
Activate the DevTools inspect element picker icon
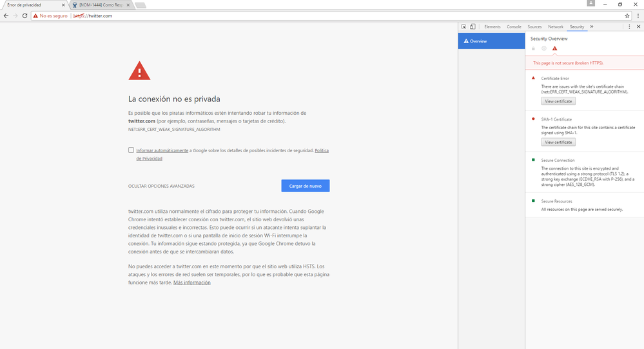coord(463,26)
